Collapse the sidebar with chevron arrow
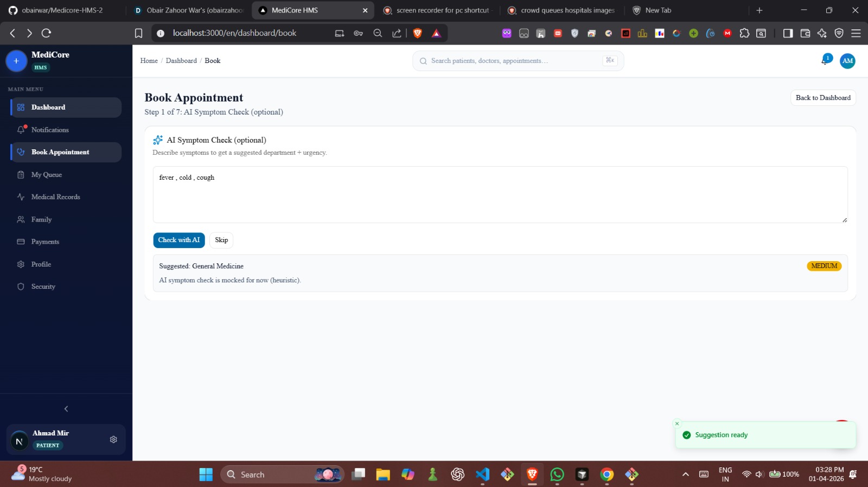Image resolution: width=868 pixels, height=487 pixels. (66, 409)
